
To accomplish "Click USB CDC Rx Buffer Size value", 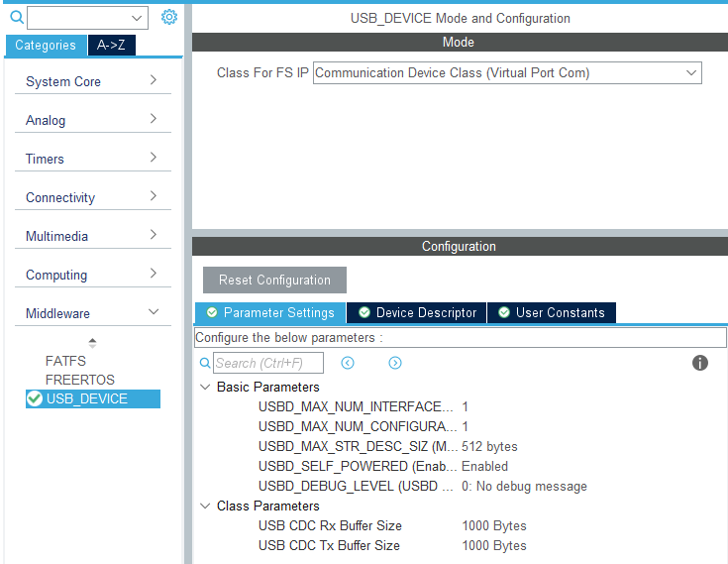I will point(494,525).
